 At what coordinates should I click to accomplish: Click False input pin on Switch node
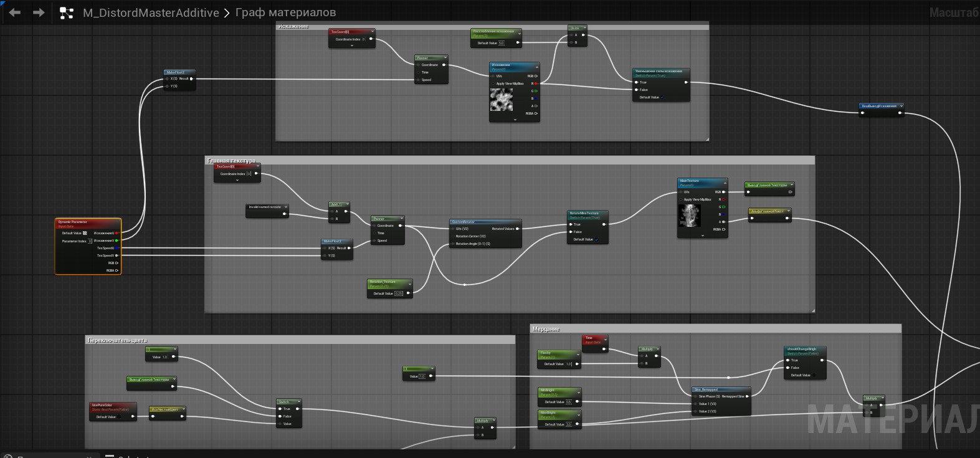[x=280, y=416]
